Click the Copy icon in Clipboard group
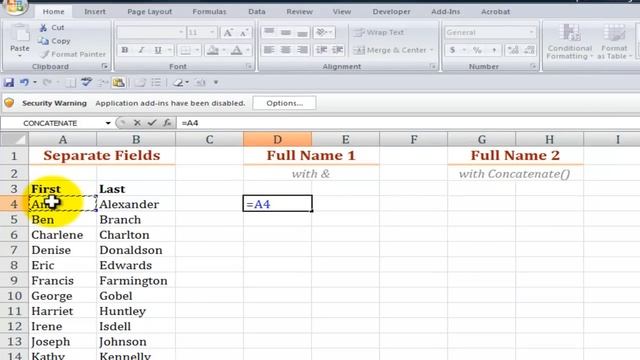The width and height of the screenshot is (640, 360). click(43, 41)
